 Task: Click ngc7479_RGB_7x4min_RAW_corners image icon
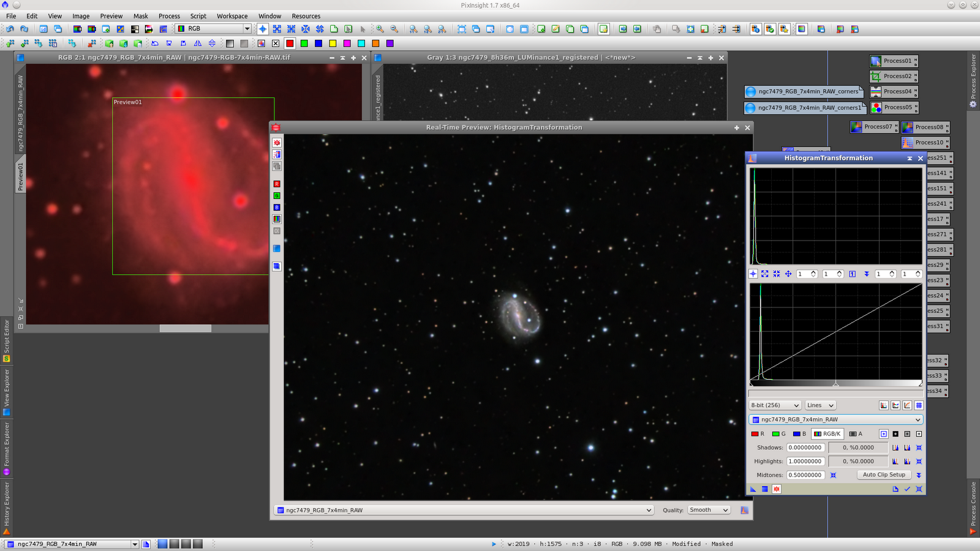804,91
